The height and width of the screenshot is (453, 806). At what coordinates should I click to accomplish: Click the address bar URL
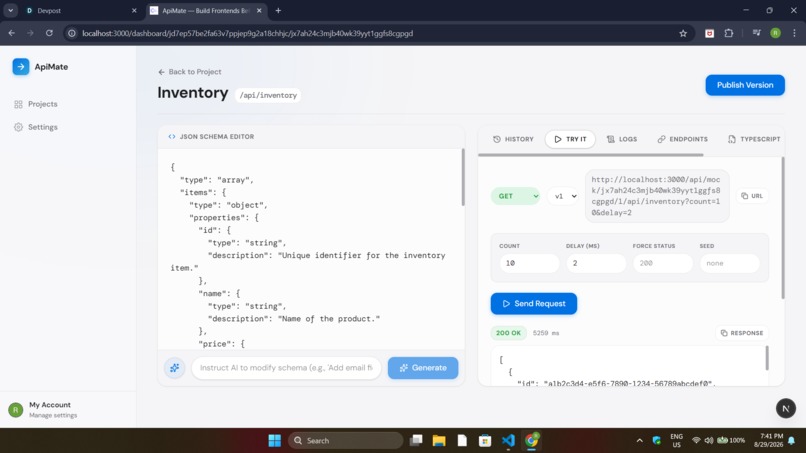pyautogui.click(x=247, y=33)
